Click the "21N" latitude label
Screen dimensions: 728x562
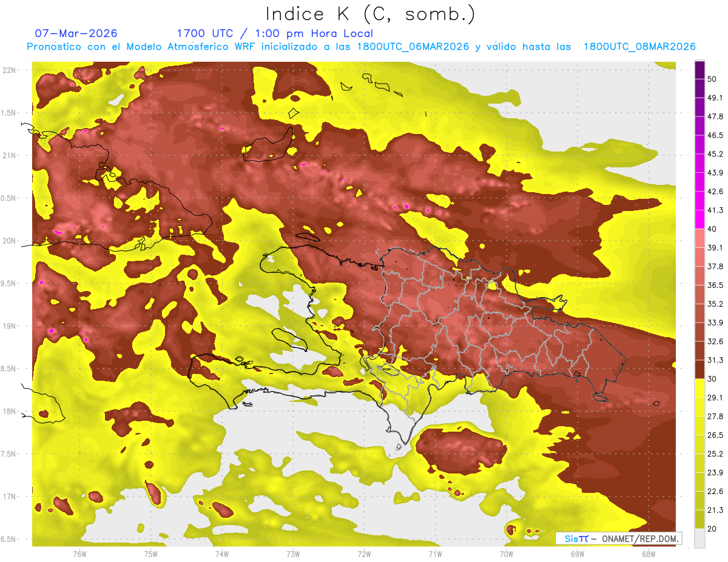(x=9, y=155)
